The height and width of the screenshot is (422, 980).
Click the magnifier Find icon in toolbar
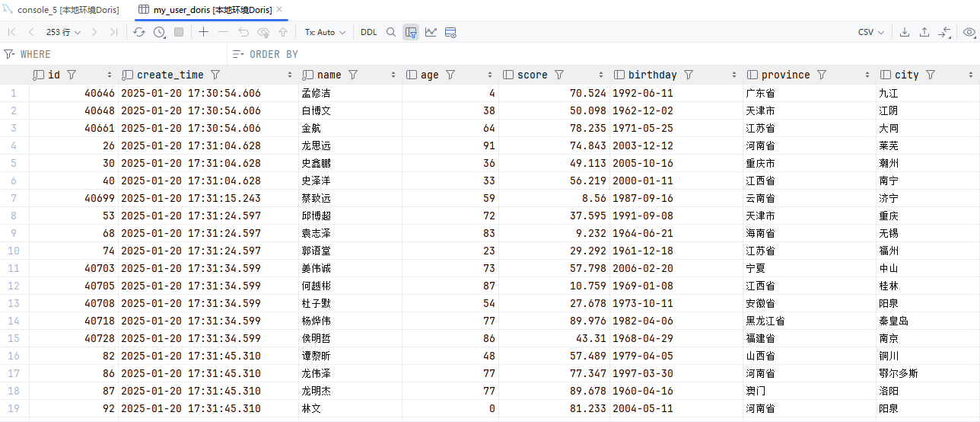[391, 32]
